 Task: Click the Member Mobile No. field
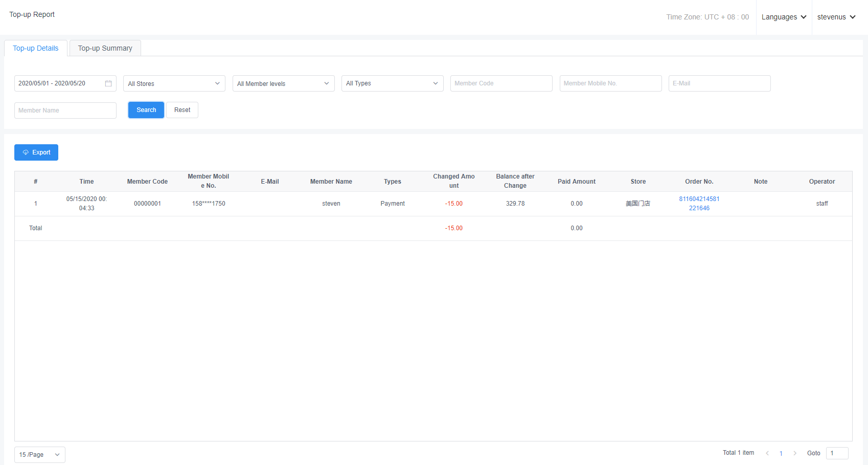point(610,83)
